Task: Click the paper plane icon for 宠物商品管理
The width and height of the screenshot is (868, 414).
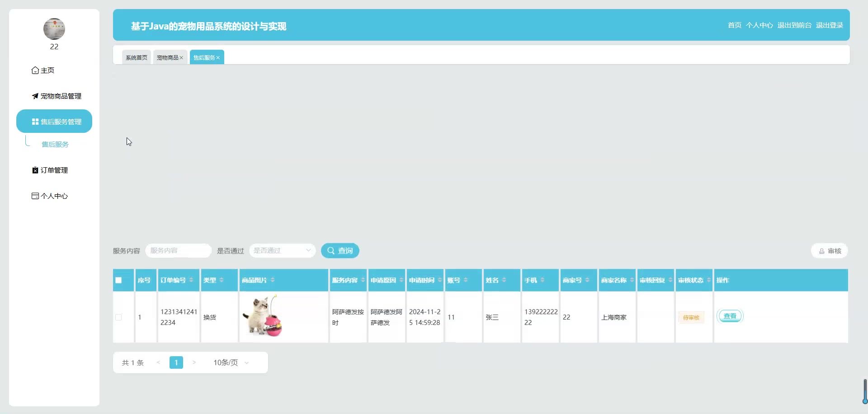Action: 35,96
